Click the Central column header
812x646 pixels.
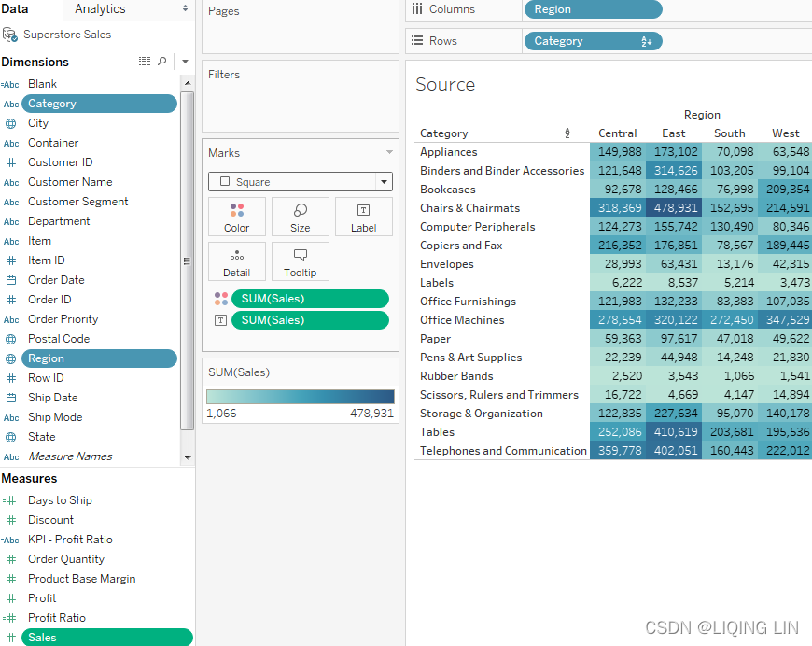[617, 133]
